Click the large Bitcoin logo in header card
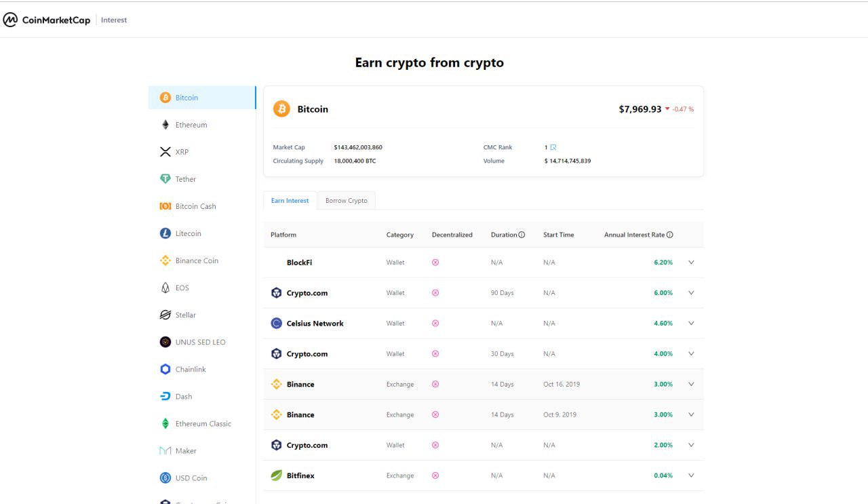Image resolution: width=868 pixels, height=504 pixels. pos(281,109)
